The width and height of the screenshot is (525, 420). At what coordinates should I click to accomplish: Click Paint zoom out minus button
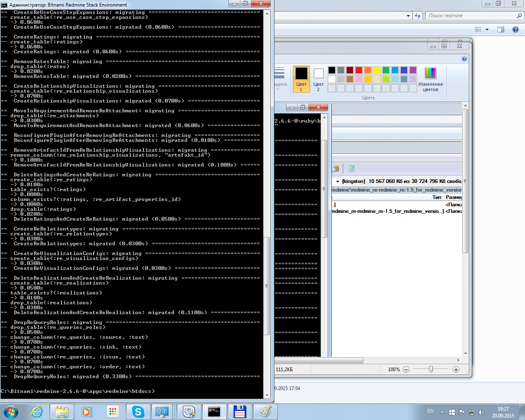coord(406,370)
